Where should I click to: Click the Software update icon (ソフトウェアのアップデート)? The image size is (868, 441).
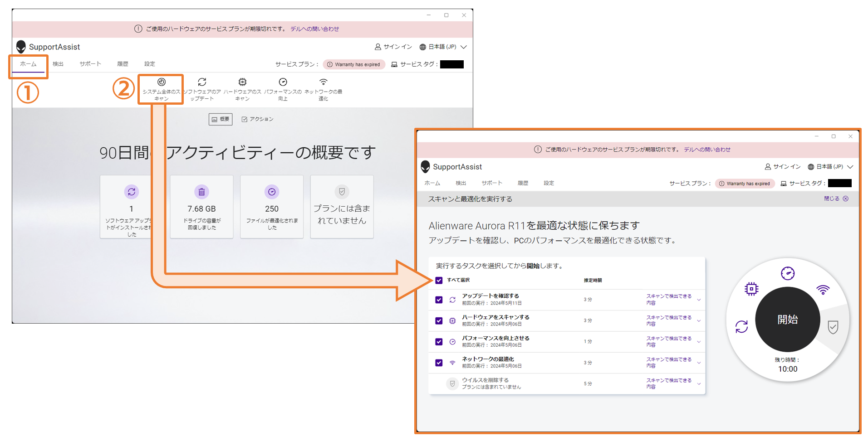(202, 82)
